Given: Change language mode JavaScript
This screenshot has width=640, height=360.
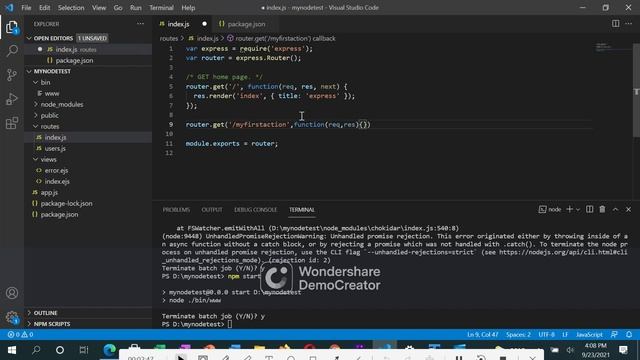Looking at the screenshot, I should click(x=589, y=335).
